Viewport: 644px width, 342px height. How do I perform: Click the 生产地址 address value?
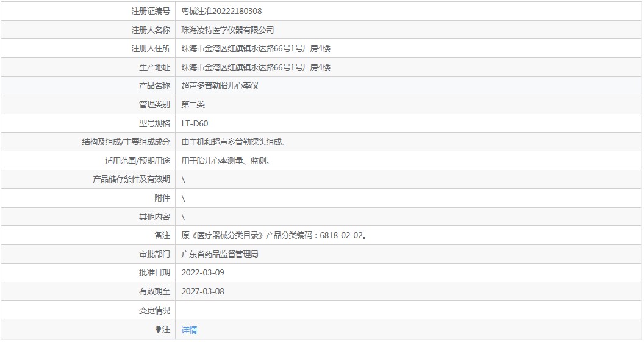tap(256, 67)
